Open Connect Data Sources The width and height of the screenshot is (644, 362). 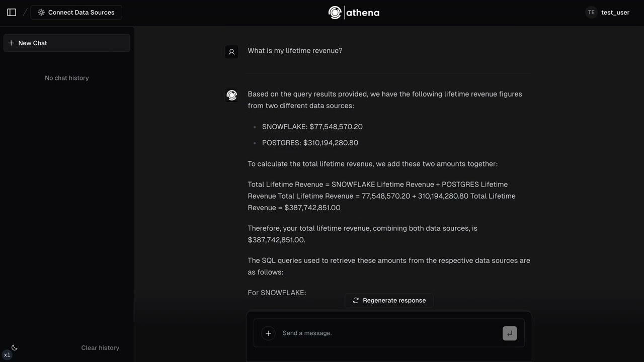76,13
